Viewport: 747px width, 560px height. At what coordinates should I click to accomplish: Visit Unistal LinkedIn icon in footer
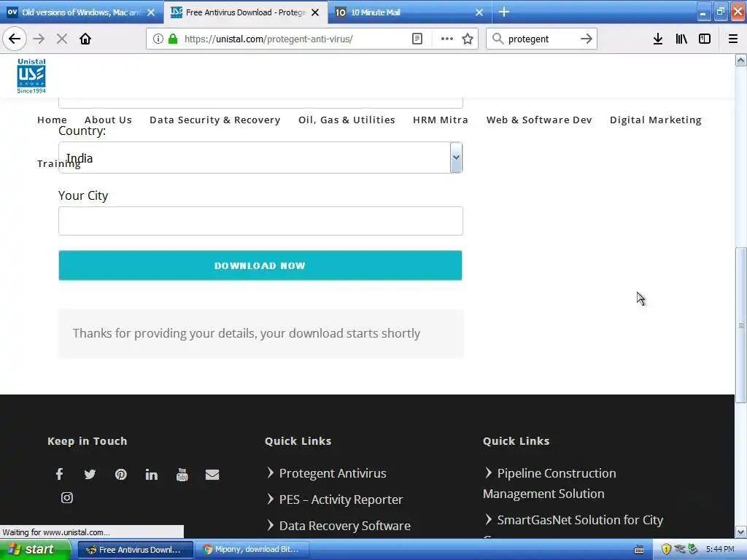coord(152,474)
